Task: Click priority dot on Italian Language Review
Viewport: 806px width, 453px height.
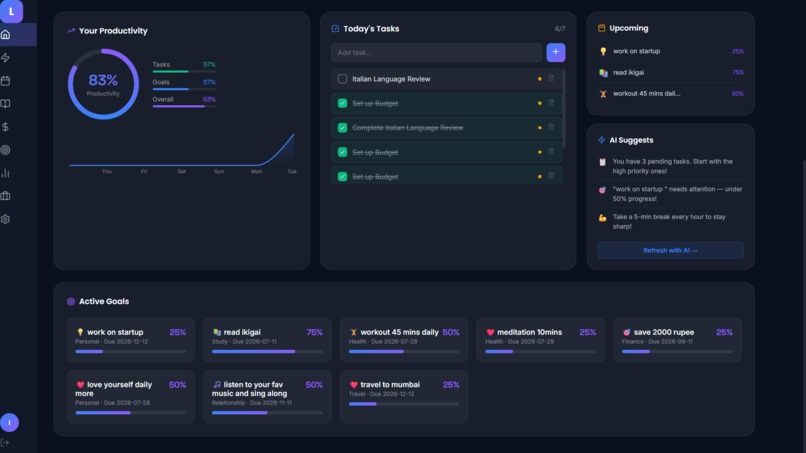Action: coord(539,79)
